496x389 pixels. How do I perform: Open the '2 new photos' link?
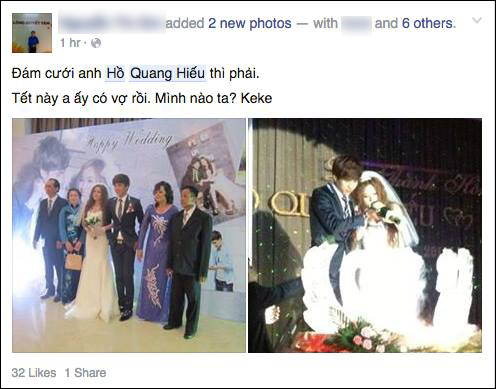click(x=250, y=23)
